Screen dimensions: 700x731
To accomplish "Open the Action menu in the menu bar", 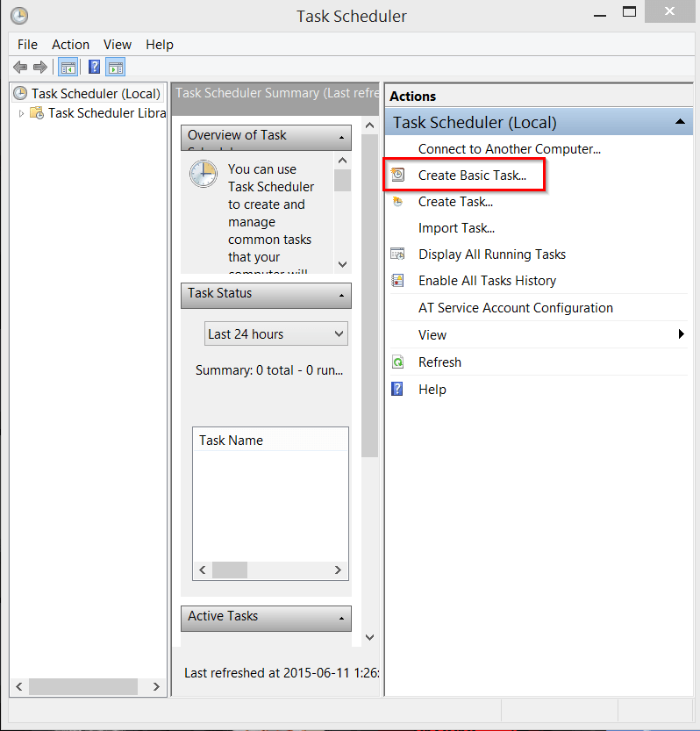I will pyautogui.click(x=70, y=45).
